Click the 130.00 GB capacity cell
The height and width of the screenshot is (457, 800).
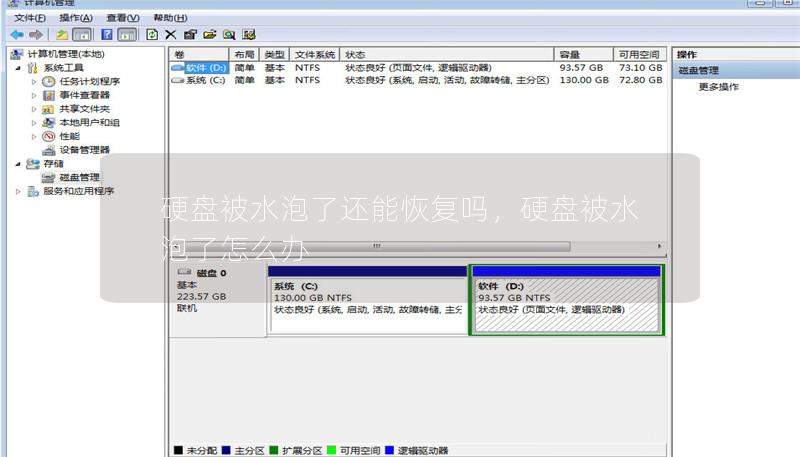584,80
